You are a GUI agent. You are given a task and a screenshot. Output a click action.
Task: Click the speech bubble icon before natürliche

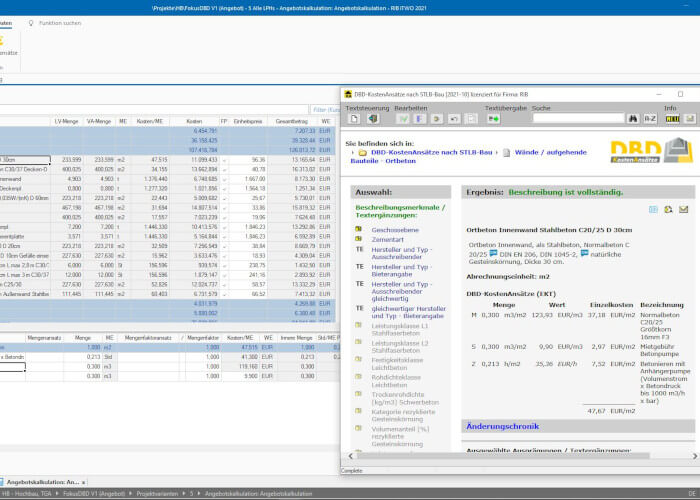pos(584,254)
